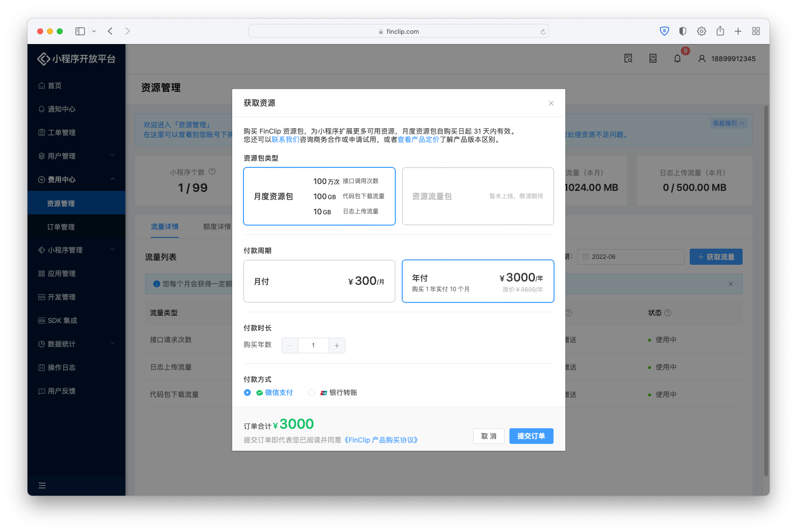Open user account 18899912345
Viewport: 797px width, 532px height.
coord(727,59)
